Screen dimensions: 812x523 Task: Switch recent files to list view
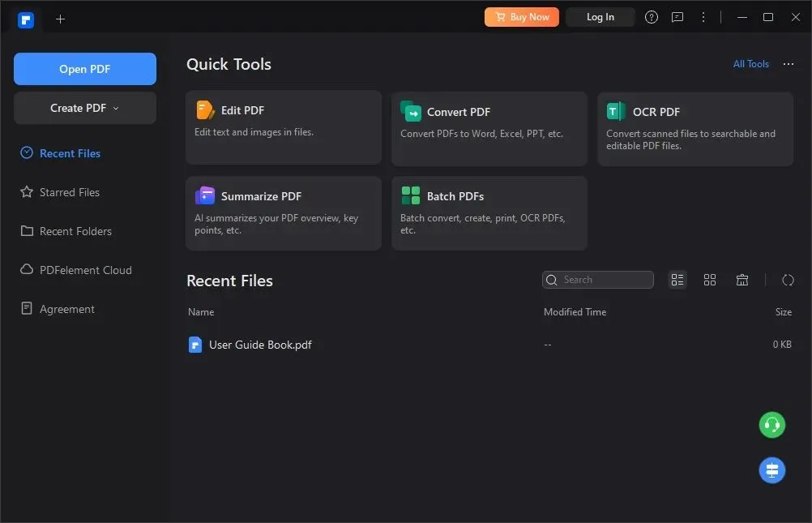tap(677, 280)
